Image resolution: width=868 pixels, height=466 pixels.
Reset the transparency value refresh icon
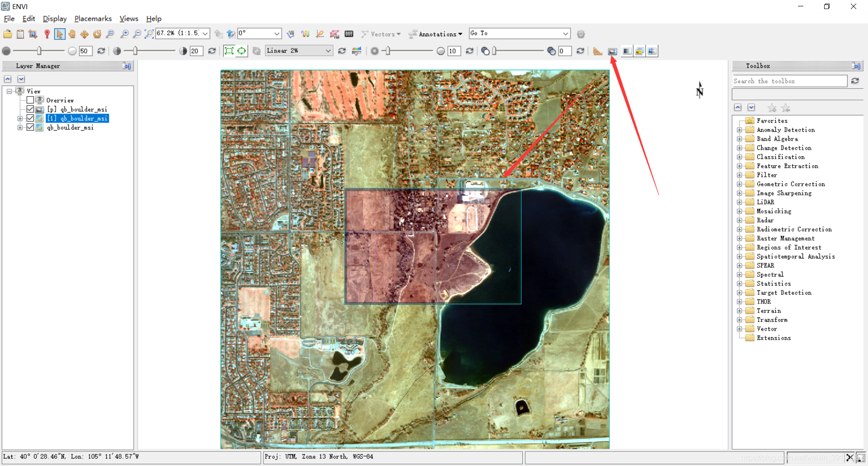(580, 51)
